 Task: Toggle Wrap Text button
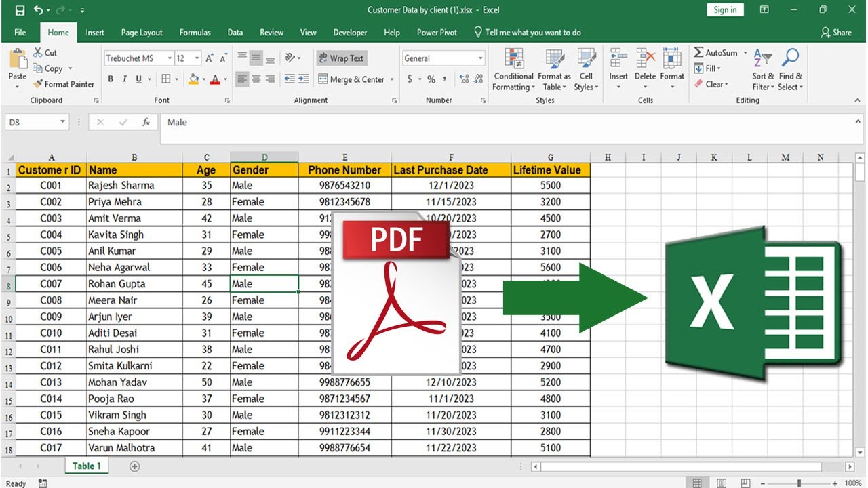(x=342, y=58)
